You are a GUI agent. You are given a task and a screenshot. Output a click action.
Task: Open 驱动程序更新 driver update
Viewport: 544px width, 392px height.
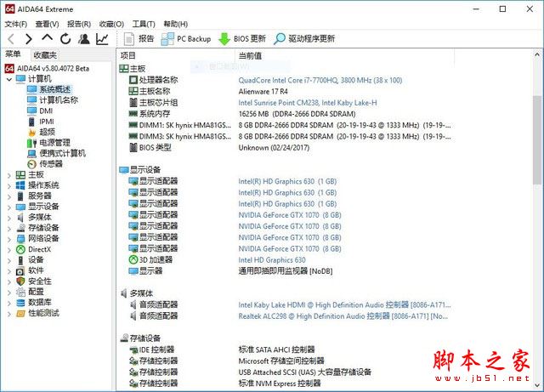pos(304,38)
